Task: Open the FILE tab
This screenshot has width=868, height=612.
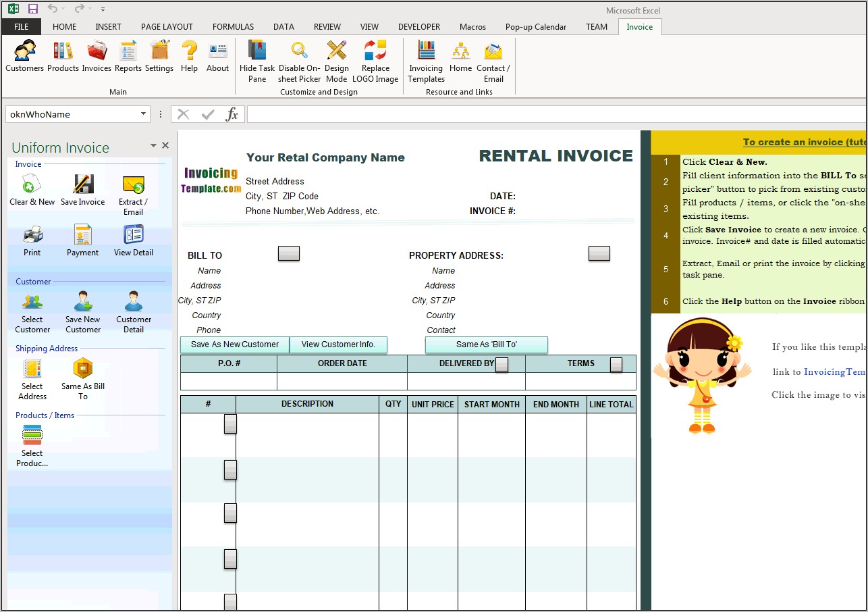Action: pyautogui.click(x=22, y=27)
